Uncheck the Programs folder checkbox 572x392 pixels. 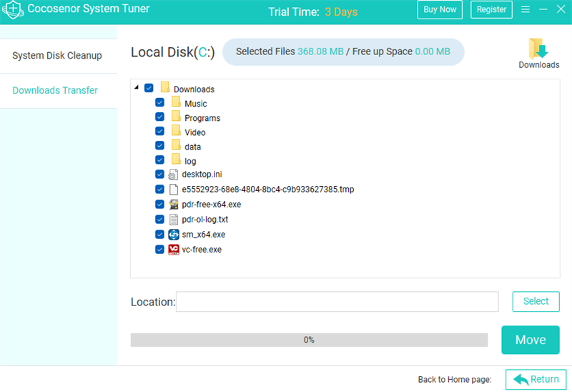point(159,117)
